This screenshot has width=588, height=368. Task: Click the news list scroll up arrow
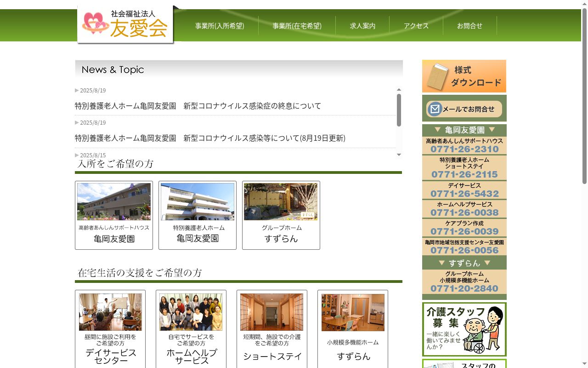[x=399, y=90]
